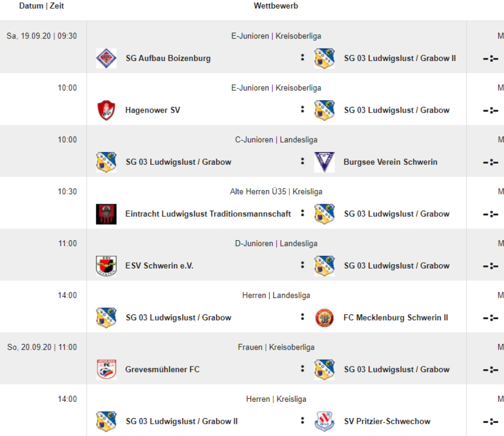Open Burgsee Verein Schwerin team link
Image resolution: width=504 pixels, height=436 pixels.
tap(390, 162)
